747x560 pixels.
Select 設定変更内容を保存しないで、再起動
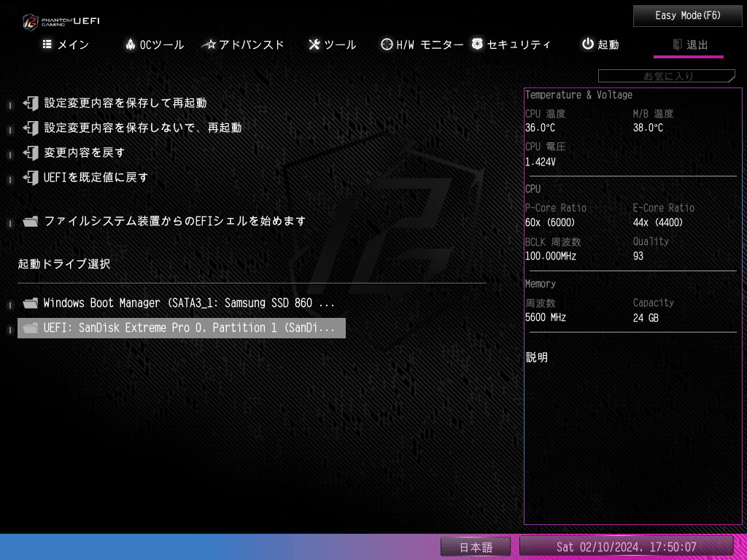click(132, 128)
